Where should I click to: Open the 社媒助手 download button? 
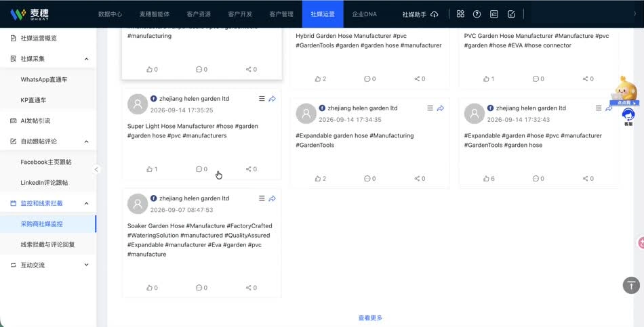pyautogui.click(x=420, y=14)
